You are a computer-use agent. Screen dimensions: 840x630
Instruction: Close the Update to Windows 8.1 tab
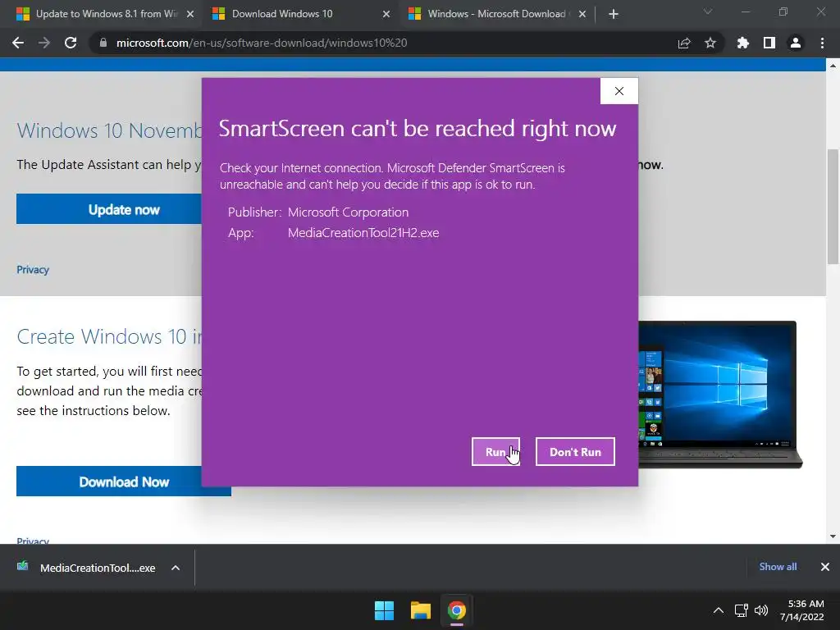point(190,14)
